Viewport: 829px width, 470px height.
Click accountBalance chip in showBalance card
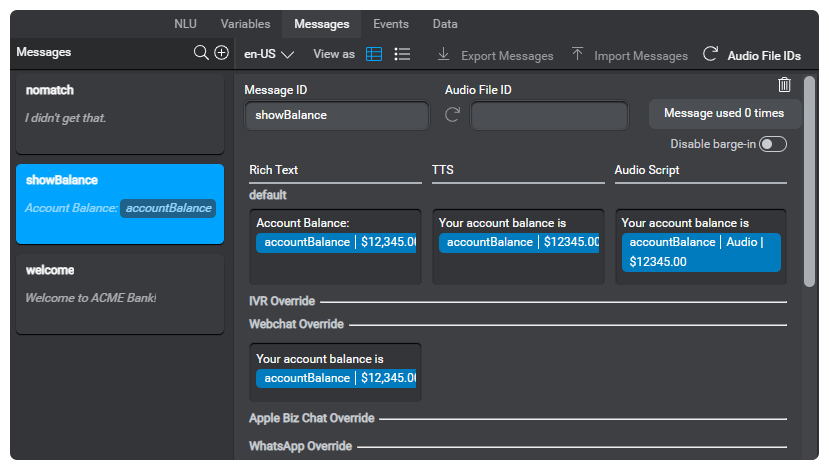[168, 208]
